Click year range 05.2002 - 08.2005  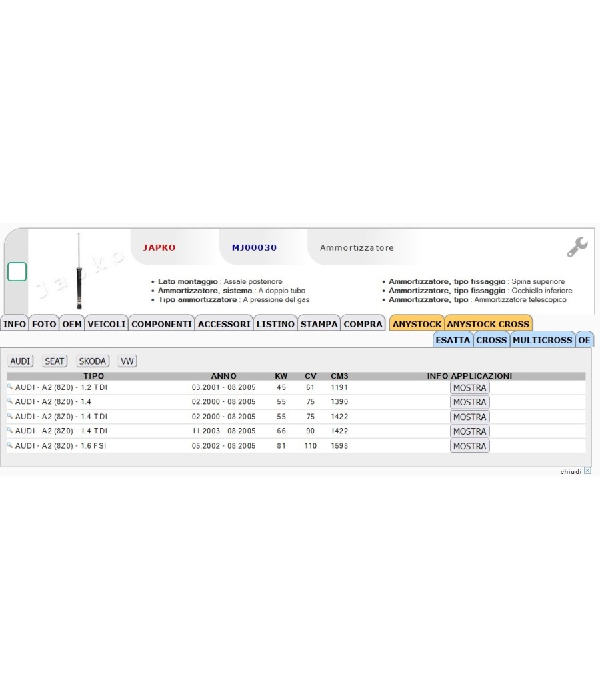(x=223, y=445)
